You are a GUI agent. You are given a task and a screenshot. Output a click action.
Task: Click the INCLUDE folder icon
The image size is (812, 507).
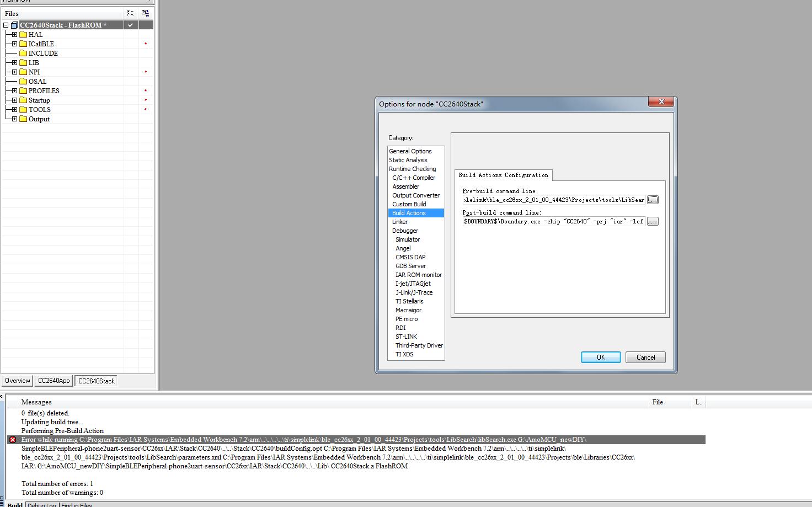(x=23, y=54)
